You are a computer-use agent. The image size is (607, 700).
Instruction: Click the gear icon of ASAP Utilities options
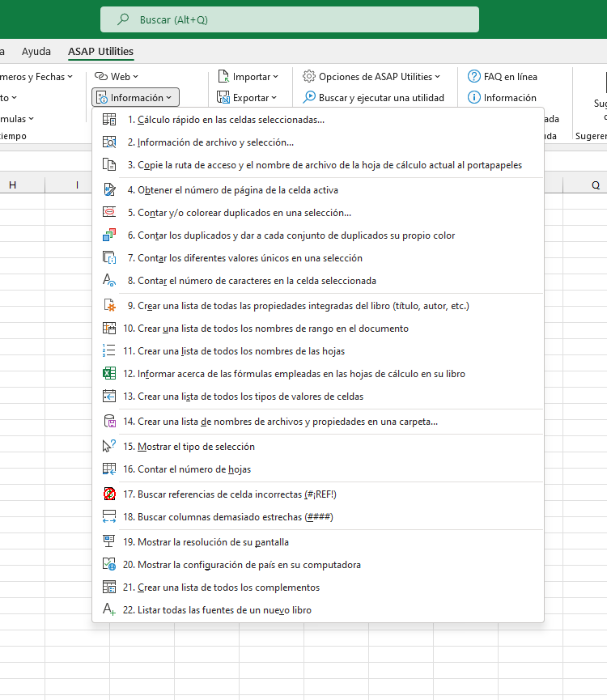click(309, 76)
